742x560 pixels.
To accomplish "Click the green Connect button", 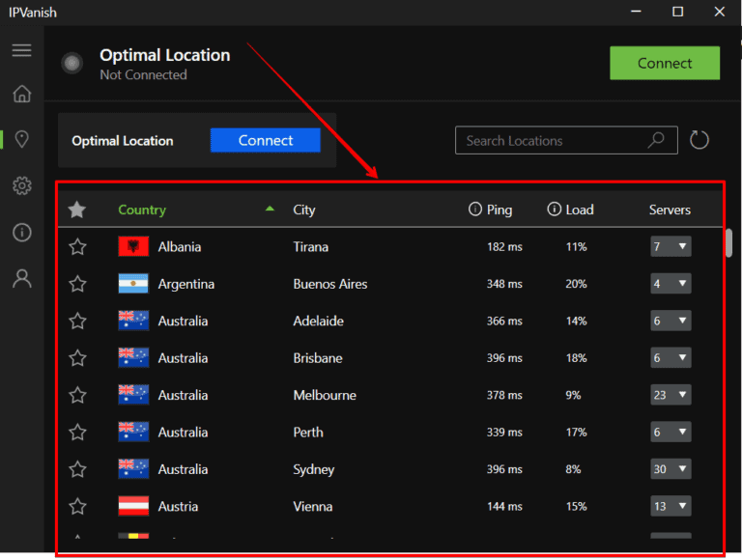I will pos(664,64).
